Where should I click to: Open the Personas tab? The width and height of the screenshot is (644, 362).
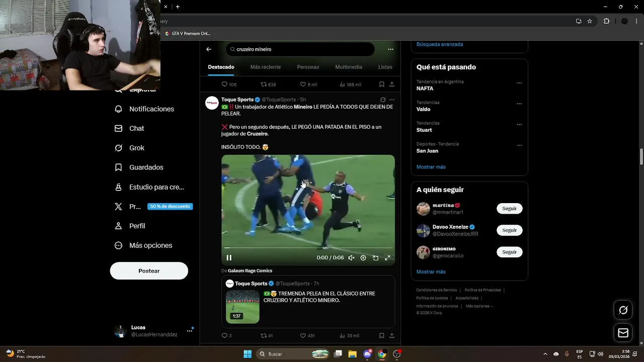pos(308,67)
